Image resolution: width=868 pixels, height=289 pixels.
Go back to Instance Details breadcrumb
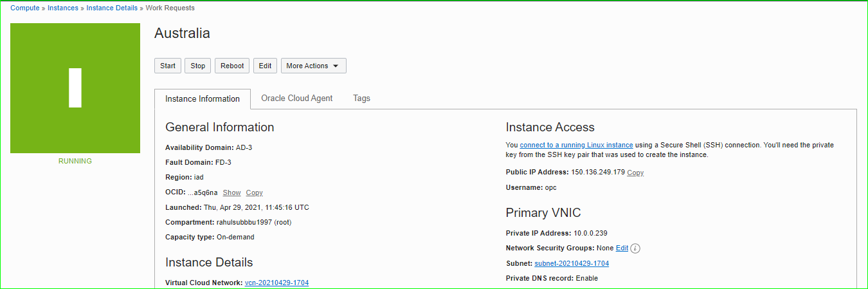tap(112, 8)
